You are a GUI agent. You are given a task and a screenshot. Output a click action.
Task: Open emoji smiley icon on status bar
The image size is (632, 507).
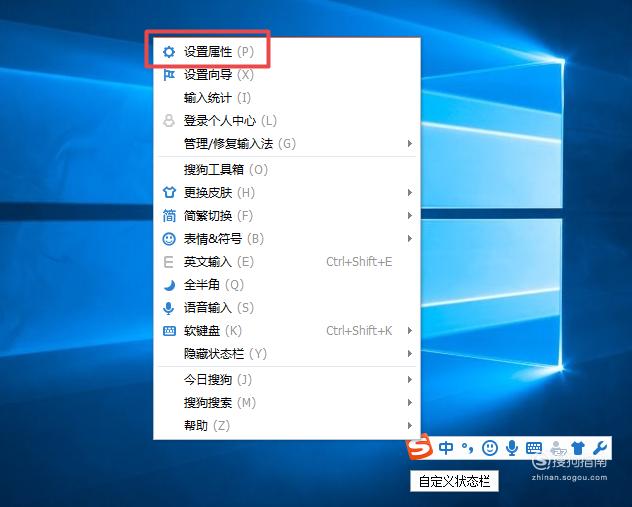[x=490, y=448]
